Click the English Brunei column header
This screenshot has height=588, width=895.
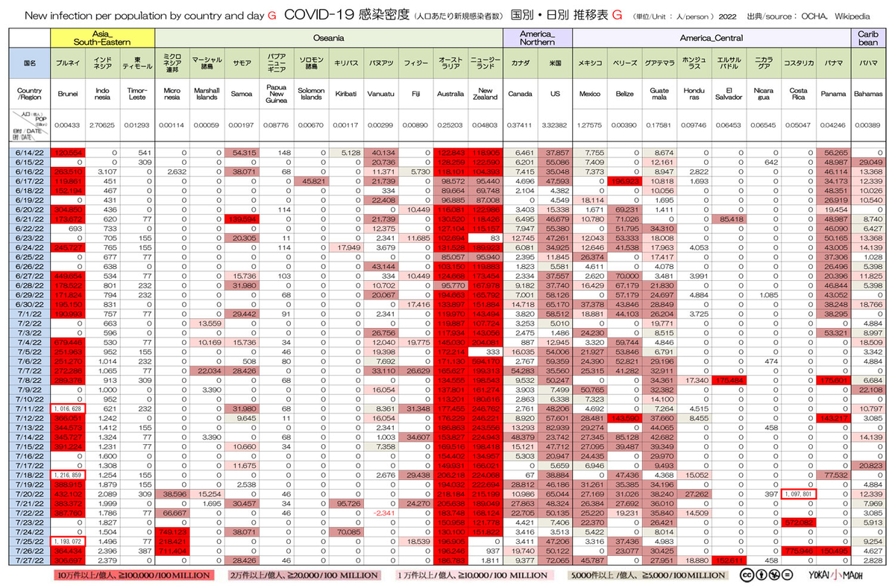(x=68, y=95)
